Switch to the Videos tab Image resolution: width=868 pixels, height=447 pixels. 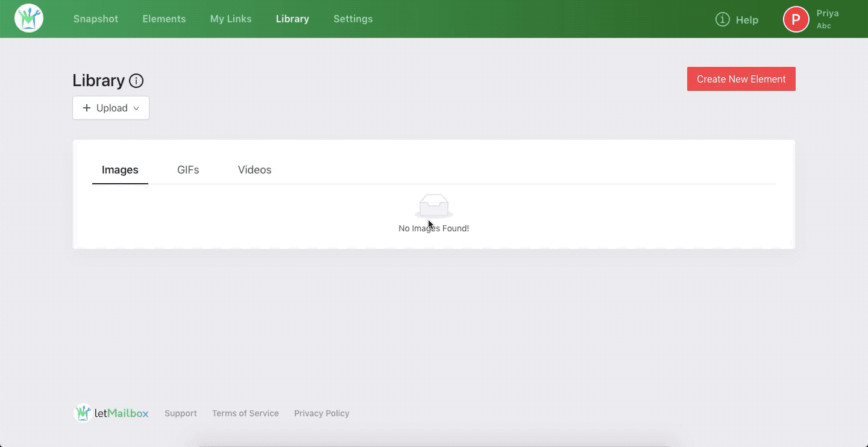tap(254, 170)
